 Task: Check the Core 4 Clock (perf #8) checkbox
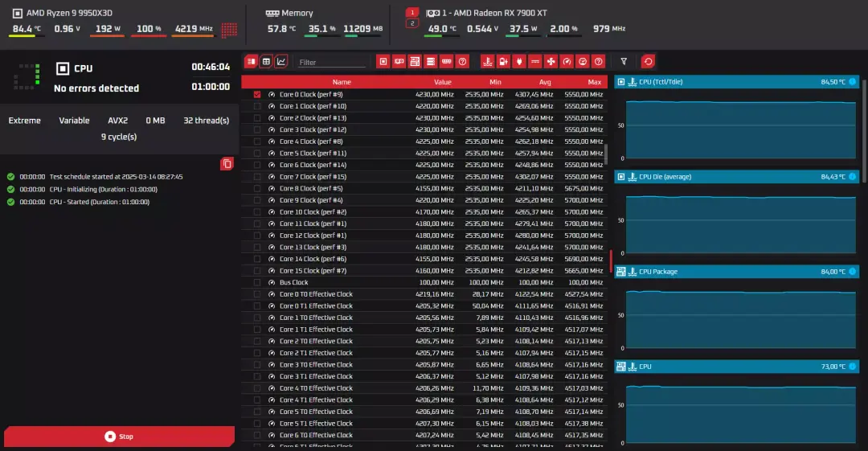tap(257, 141)
